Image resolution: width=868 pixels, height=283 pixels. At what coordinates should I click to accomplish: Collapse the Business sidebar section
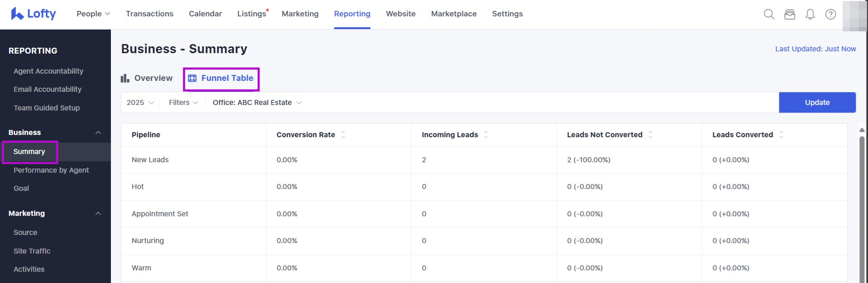(x=98, y=133)
